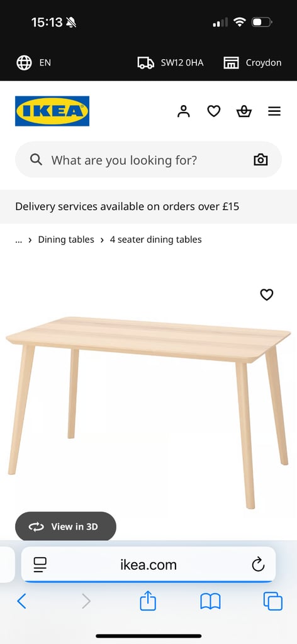297x644 pixels.
Task: Select the Croydon store selector
Action: 252,63
